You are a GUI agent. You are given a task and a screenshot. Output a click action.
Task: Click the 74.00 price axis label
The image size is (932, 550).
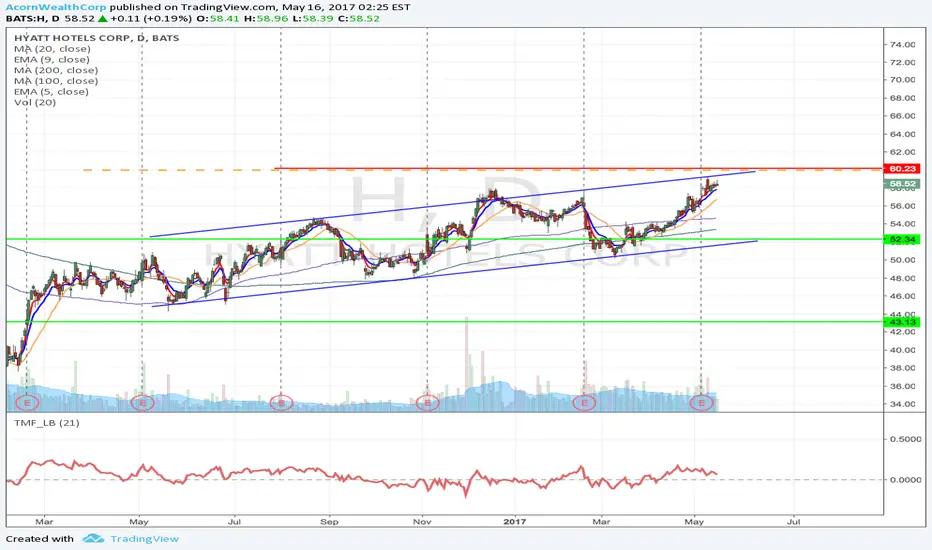click(x=902, y=45)
